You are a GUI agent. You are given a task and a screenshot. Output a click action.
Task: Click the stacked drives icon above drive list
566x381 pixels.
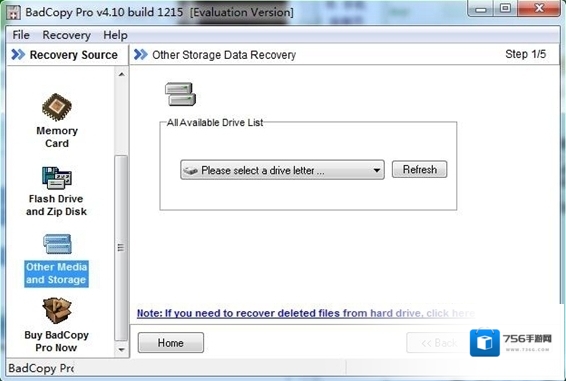tap(180, 94)
